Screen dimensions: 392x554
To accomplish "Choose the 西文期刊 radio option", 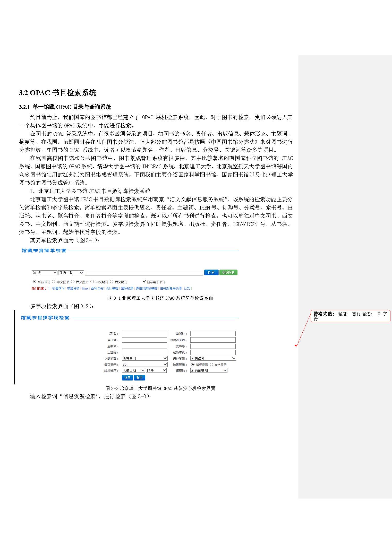I will [x=112, y=282].
